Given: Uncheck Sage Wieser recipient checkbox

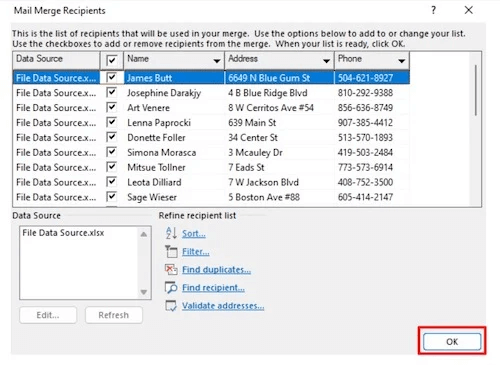Looking at the screenshot, I should [x=111, y=197].
